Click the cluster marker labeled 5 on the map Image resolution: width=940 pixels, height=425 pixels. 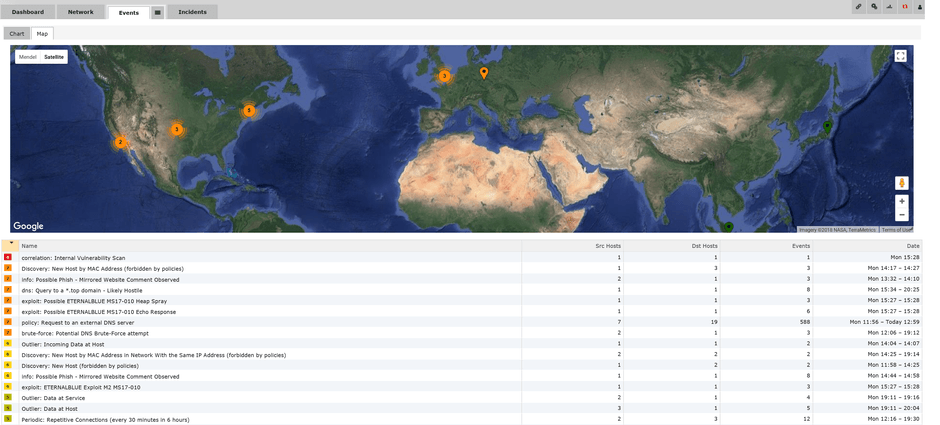coord(249,110)
